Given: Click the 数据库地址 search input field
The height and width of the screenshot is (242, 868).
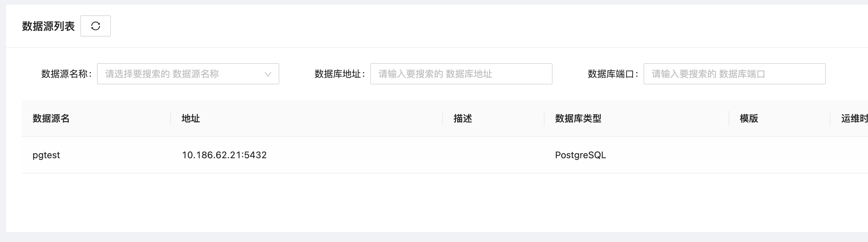Looking at the screenshot, I should click(461, 74).
